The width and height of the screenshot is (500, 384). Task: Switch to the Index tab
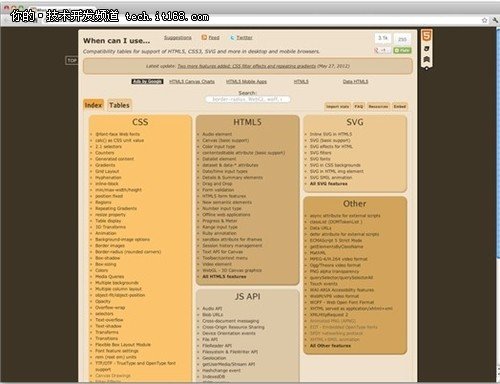pyautogui.click(x=93, y=105)
